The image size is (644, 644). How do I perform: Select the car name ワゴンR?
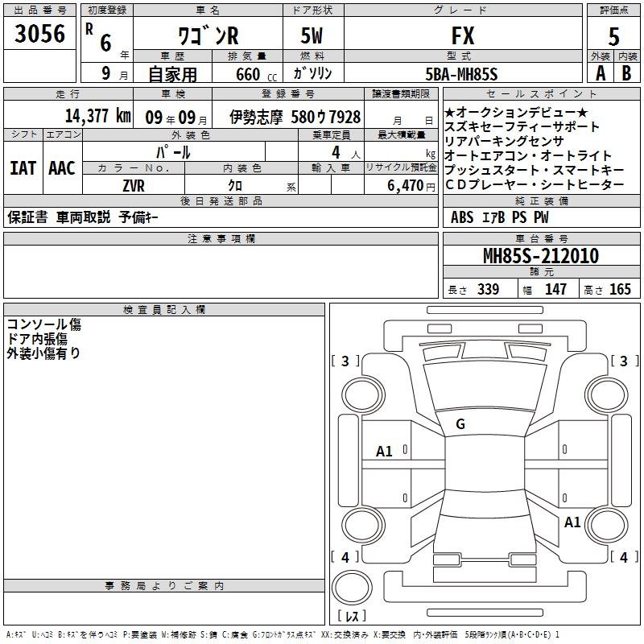tap(208, 35)
